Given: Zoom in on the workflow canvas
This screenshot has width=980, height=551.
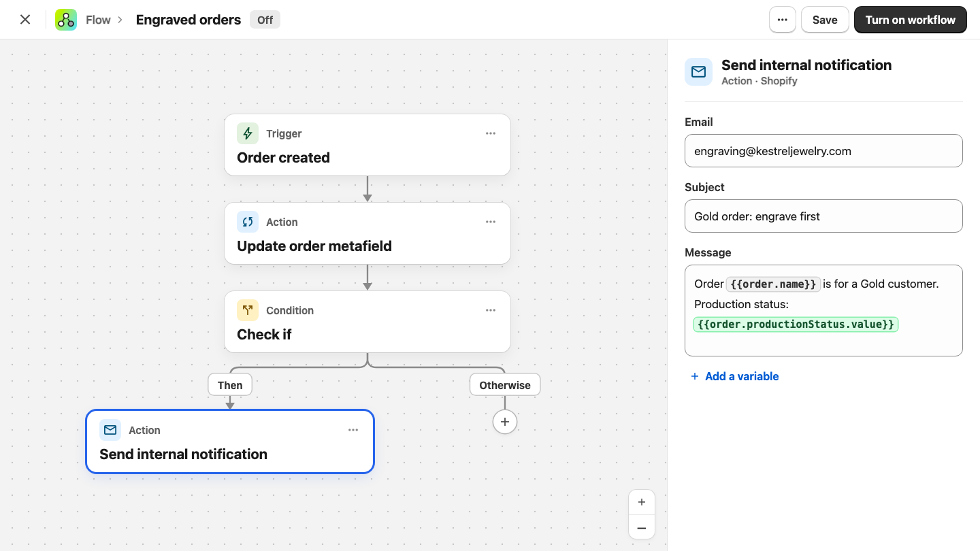Looking at the screenshot, I should (x=642, y=503).
